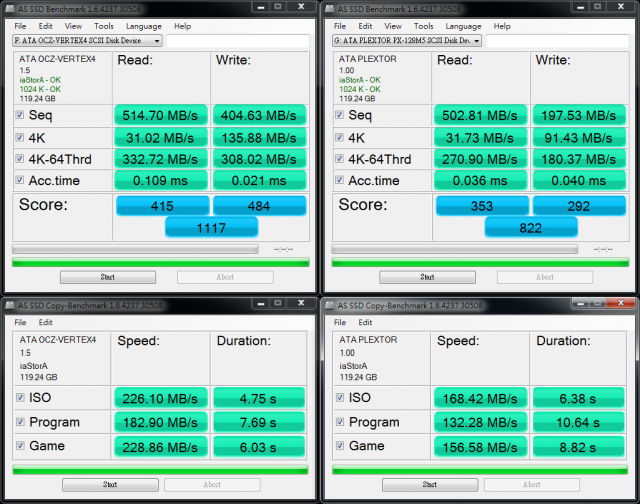Image resolution: width=640 pixels, height=504 pixels.
Task: Open Edit menu in OCZ copy-benchmark window
Action: tap(45, 322)
